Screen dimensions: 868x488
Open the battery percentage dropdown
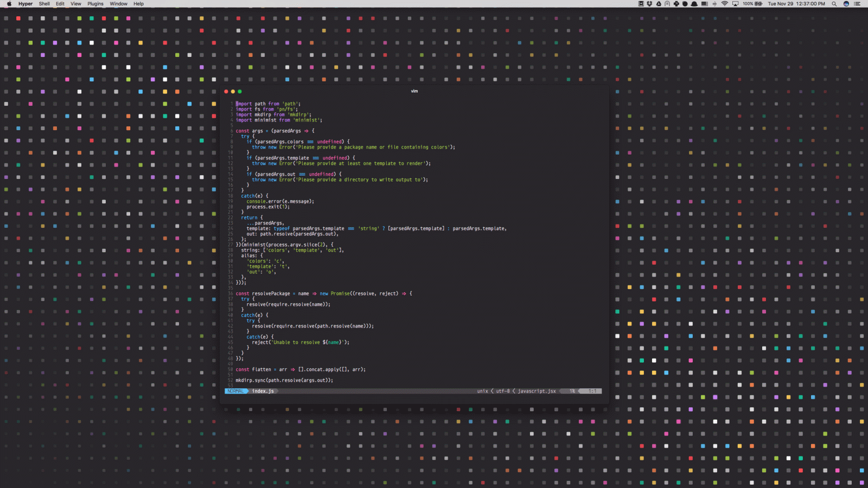(x=748, y=4)
